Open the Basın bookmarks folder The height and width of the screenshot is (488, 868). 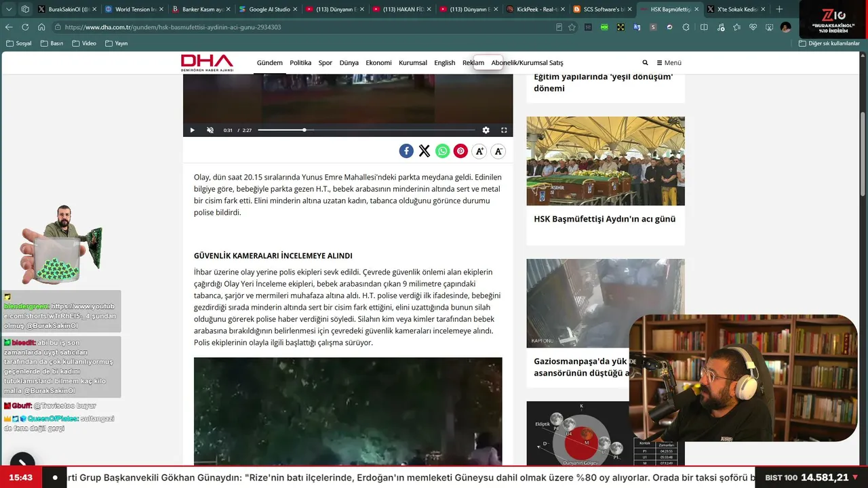pos(52,43)
